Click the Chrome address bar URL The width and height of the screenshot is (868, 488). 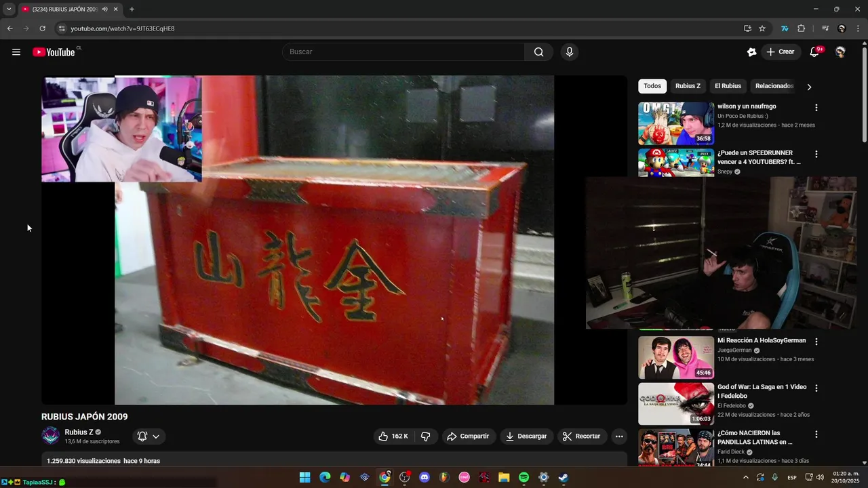[123, 28]
